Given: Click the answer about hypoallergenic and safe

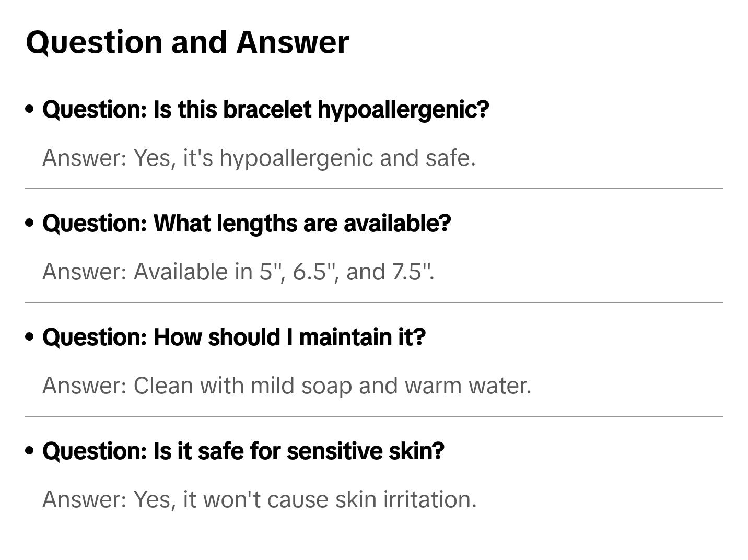Looking at the screenshot, I should coord(259,158).
